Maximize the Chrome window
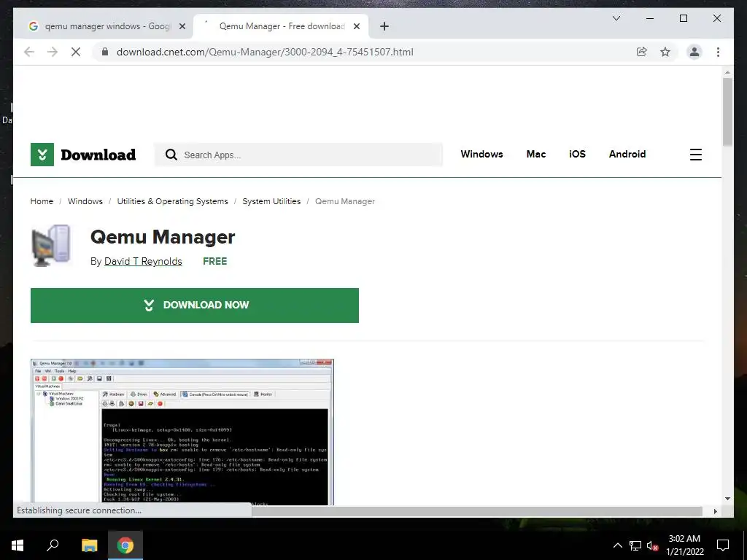The width and height of the screenshot is (747, 560). coord(683,18)
